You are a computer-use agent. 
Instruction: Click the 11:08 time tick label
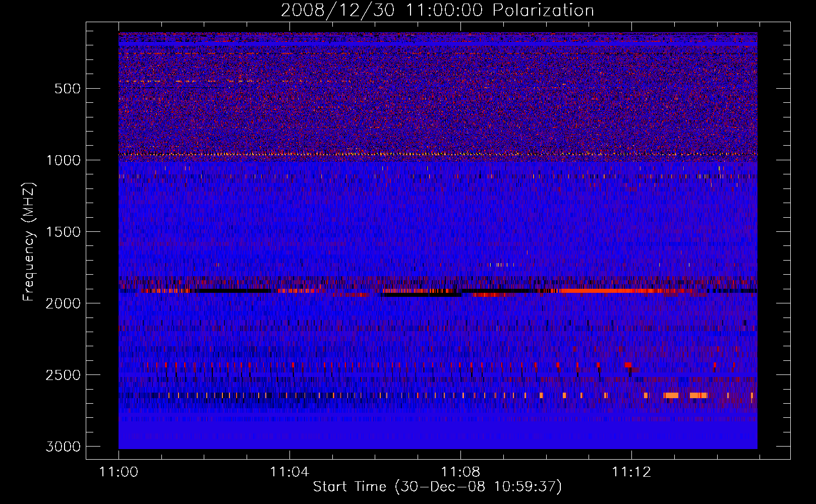click(460, 472)
